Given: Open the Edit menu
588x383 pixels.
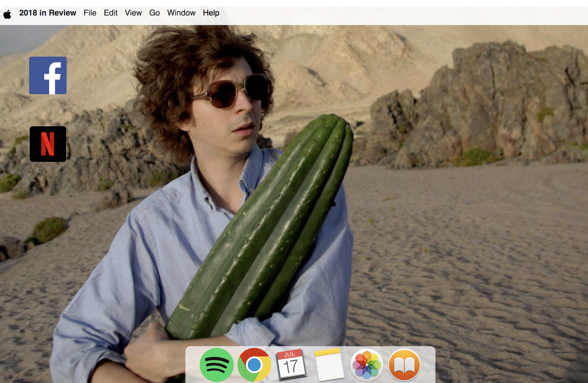Looking at the screenshot, I should click(x=110, y=13).
